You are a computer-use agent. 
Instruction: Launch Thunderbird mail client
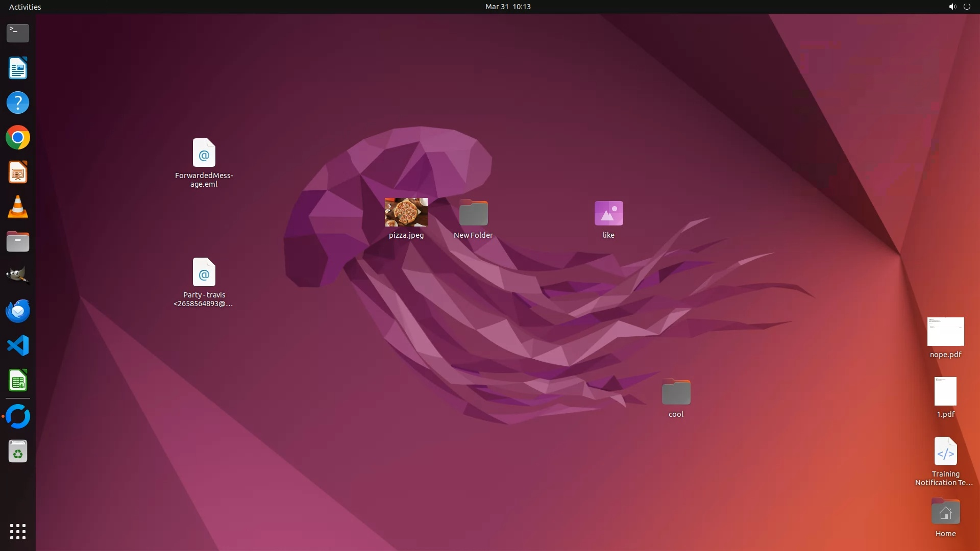[18, 311]
